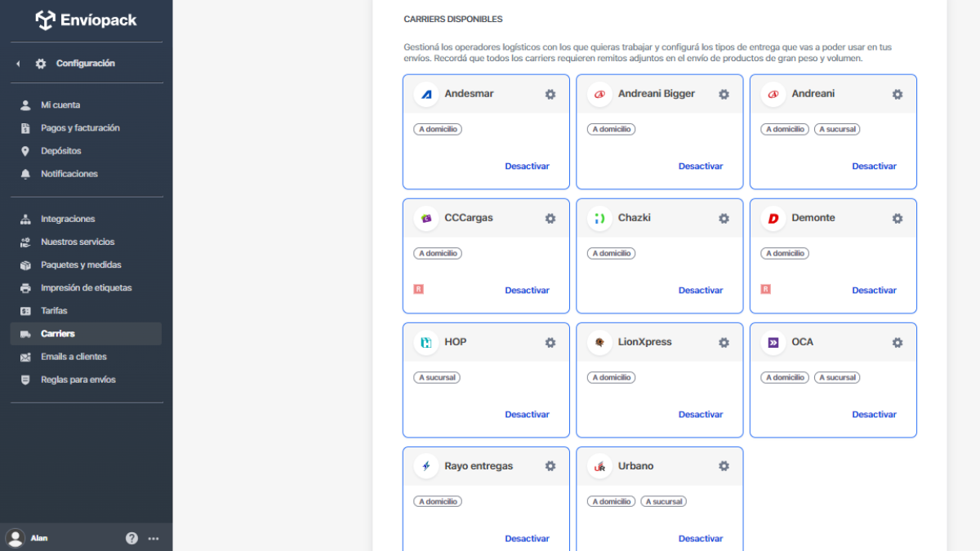Click A sucursal tag on HOP

pos(437,377)
